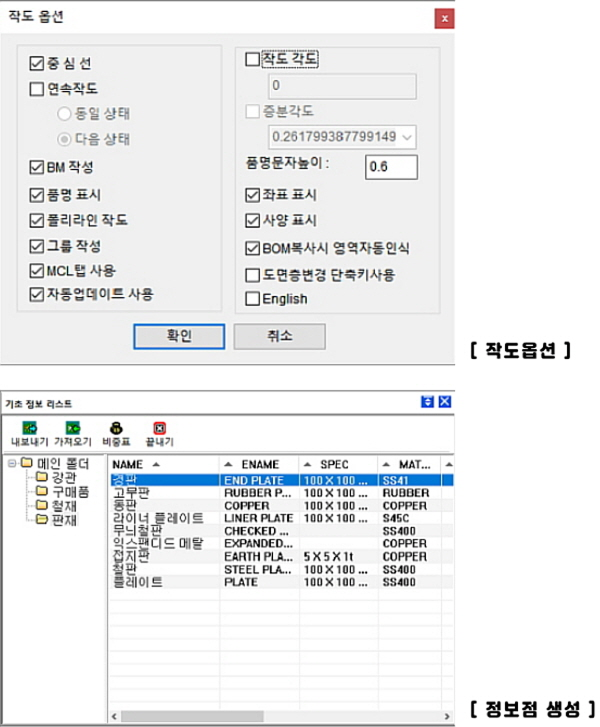Click the list's left scroll arrow
Screen dimensions: 600x727
coord(115,716)
